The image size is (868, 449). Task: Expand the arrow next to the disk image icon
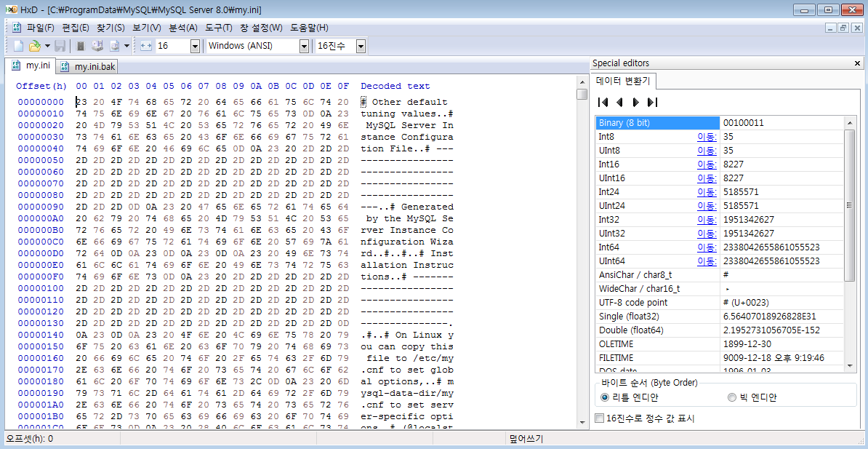click(127, 46)
